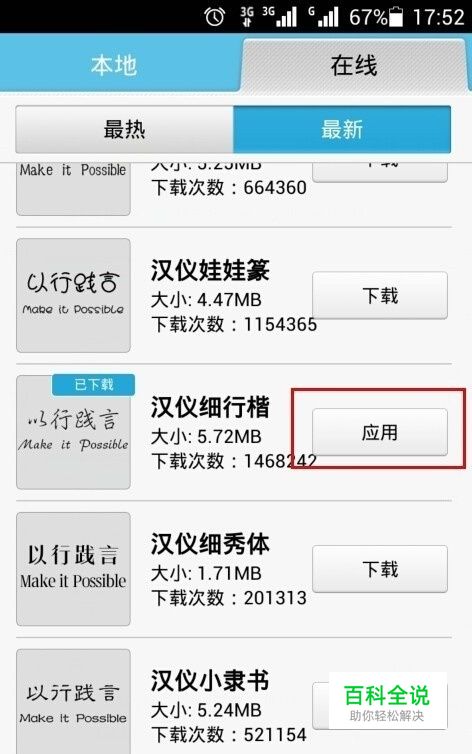472x754 pixels.
Task: Tap the first 3G signal icon
Action: [x=247, y=17]
